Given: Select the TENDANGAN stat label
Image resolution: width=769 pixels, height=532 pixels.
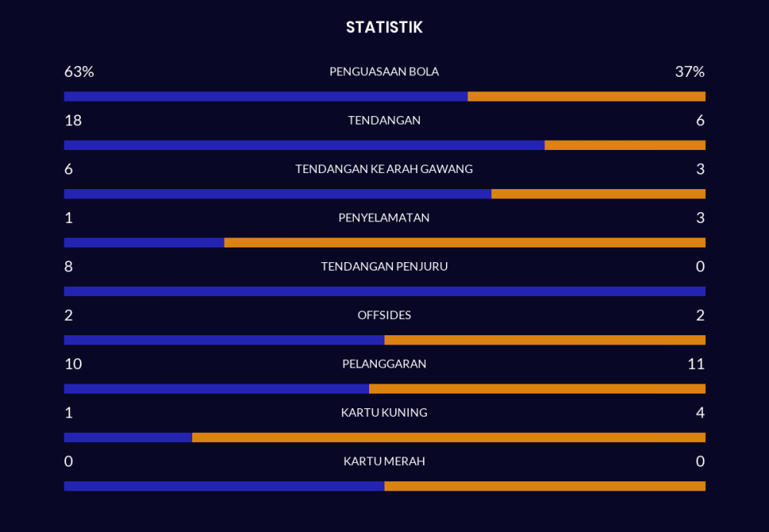Looking at the screenshot, I should point(384,121).
